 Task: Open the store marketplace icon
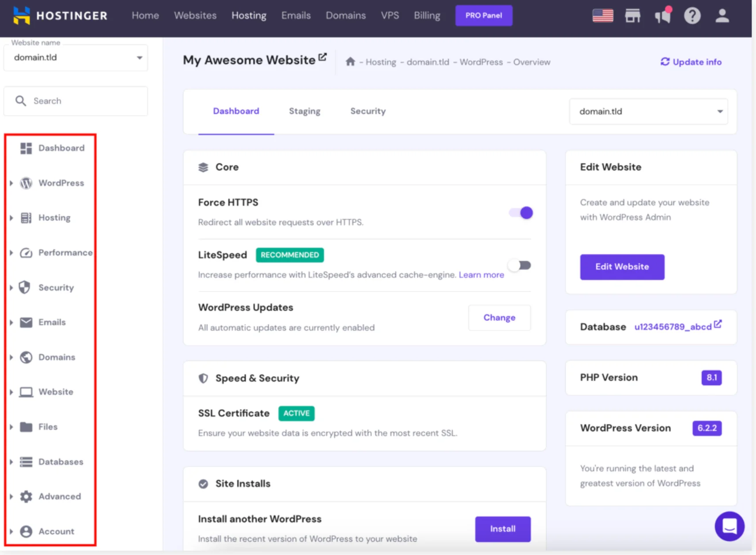(633, 15)
